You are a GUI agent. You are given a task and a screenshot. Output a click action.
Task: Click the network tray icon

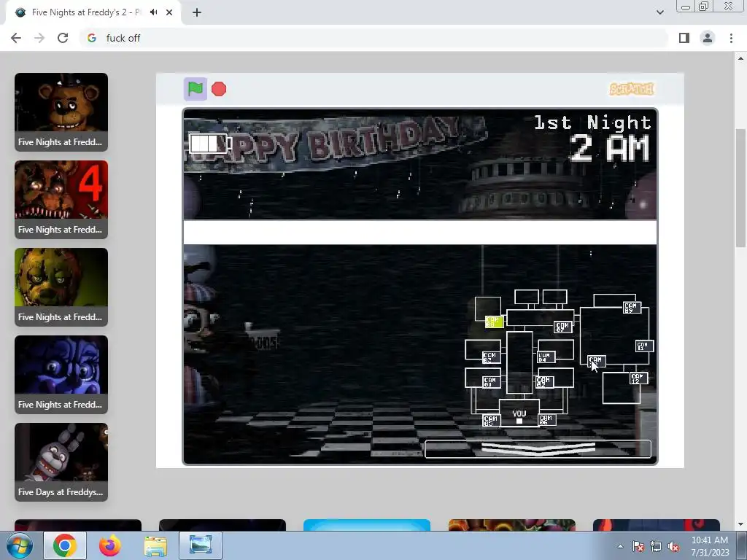point(656,546)
